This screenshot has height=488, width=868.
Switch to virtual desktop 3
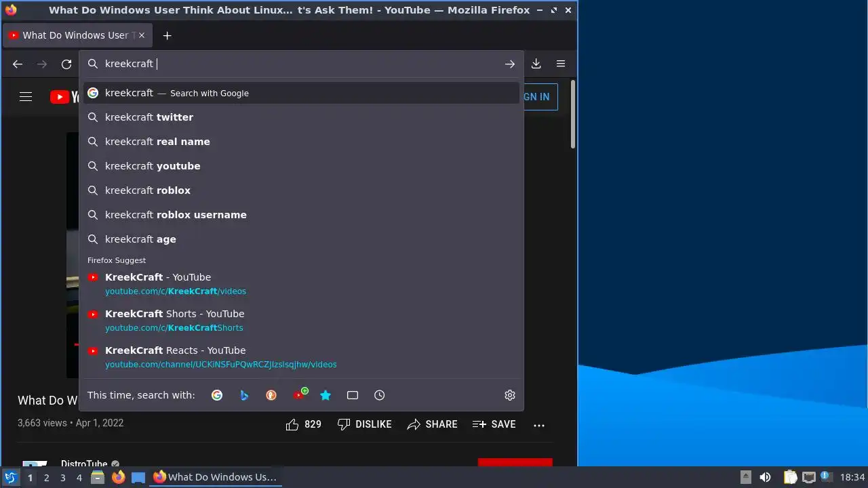62,478
